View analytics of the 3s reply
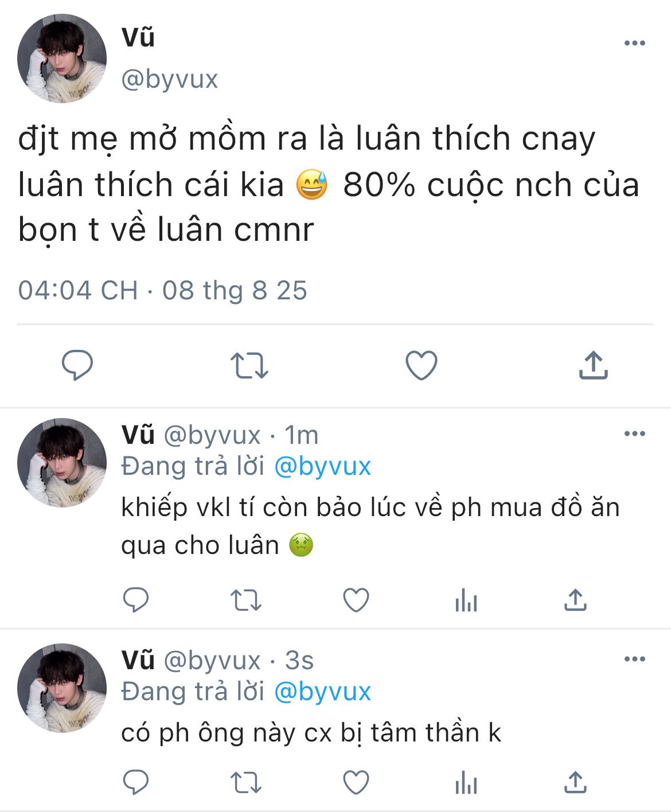The width and height of the screenshot is (671, 812). pyautogui.click(x=466, y=783)
